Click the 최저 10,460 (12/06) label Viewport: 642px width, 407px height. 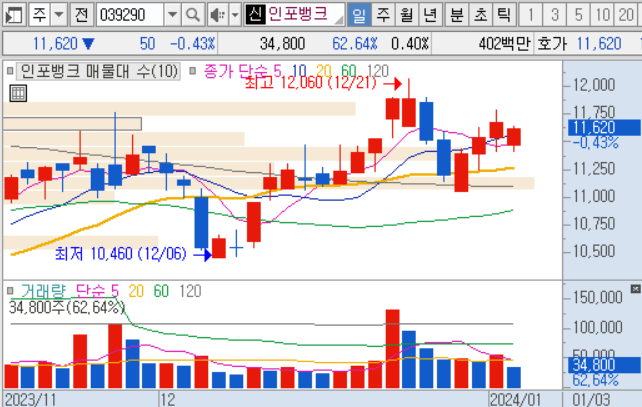(120, 254)
